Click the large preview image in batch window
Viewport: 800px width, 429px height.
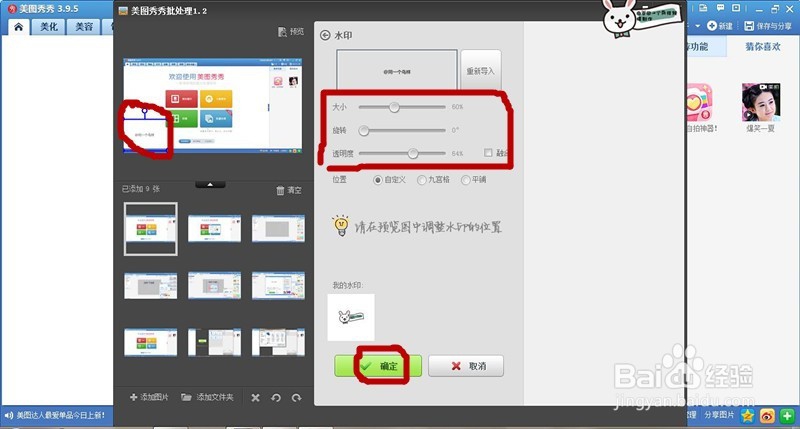[x=213, y=106]
